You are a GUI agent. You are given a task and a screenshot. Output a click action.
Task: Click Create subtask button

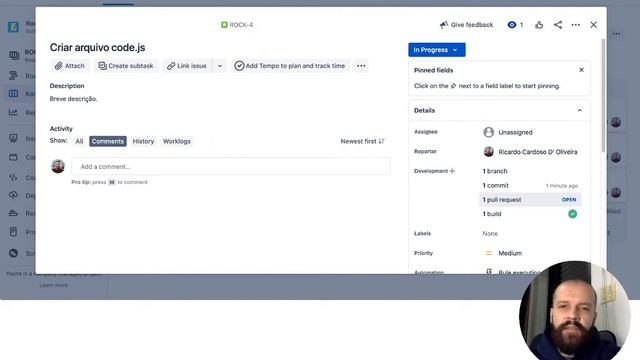(126, 66)
